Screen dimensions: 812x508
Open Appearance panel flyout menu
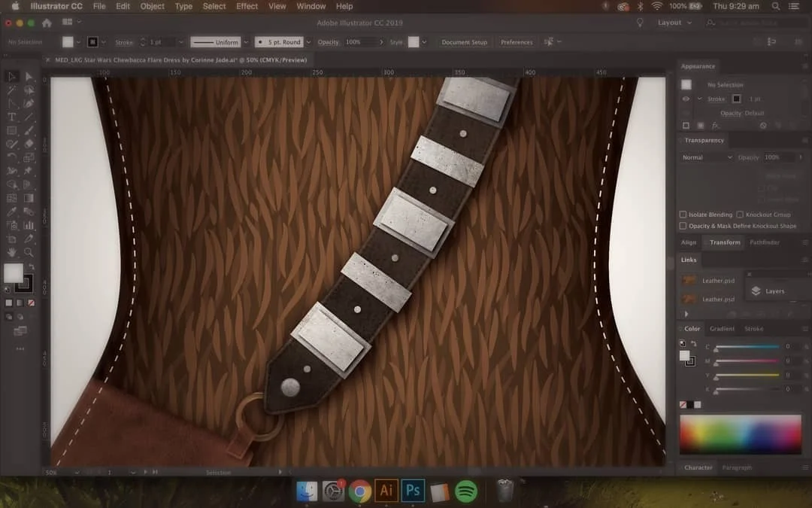(804, 66)
